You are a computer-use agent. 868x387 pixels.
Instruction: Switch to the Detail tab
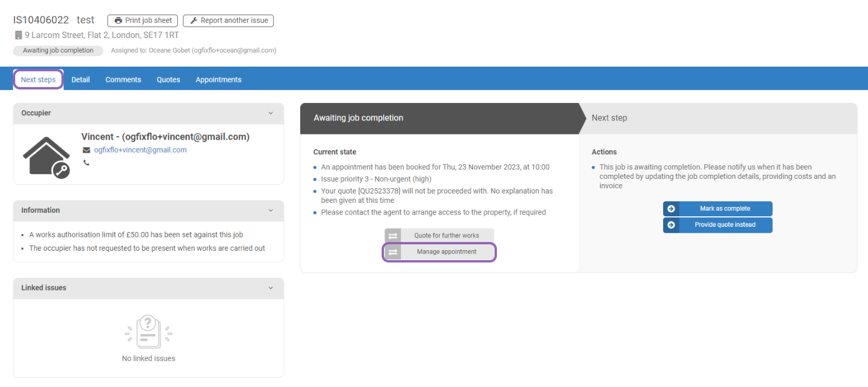81,80
